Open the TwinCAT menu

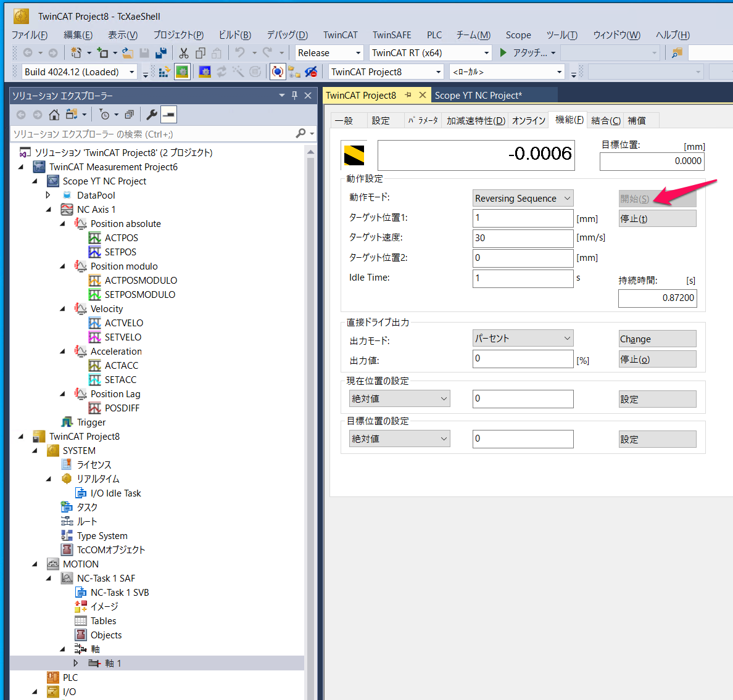[341, 35]
